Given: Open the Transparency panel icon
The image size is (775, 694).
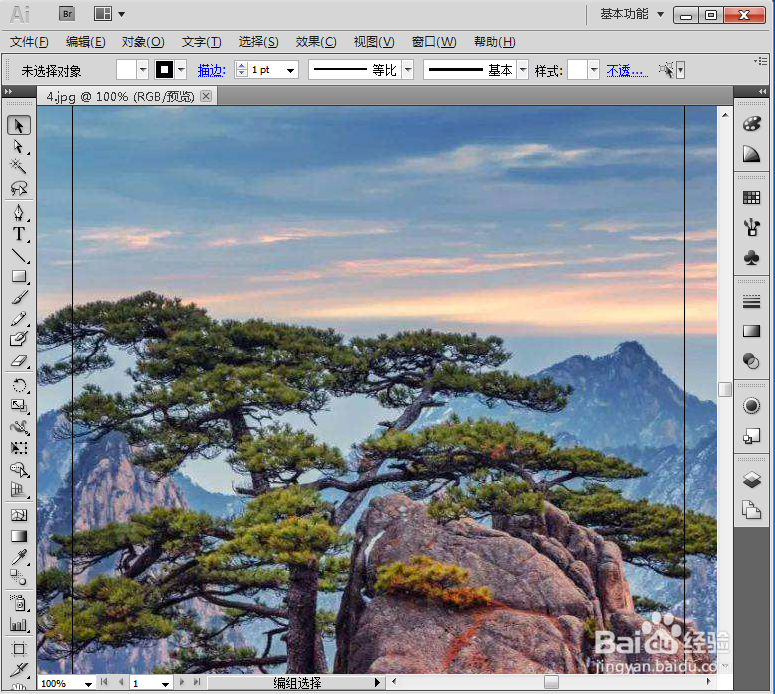Looking at the screenshot, I should click(751, 361).
